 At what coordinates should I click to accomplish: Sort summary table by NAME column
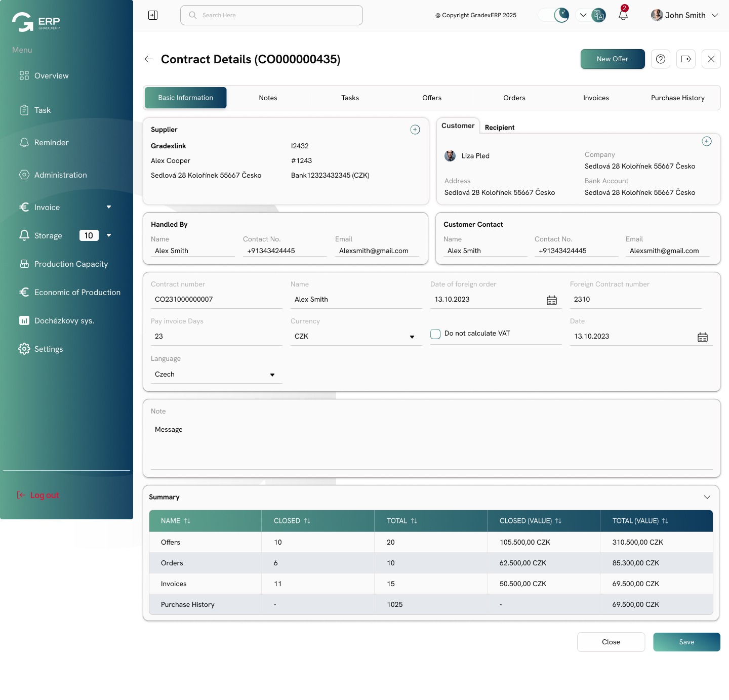point(187,521)
